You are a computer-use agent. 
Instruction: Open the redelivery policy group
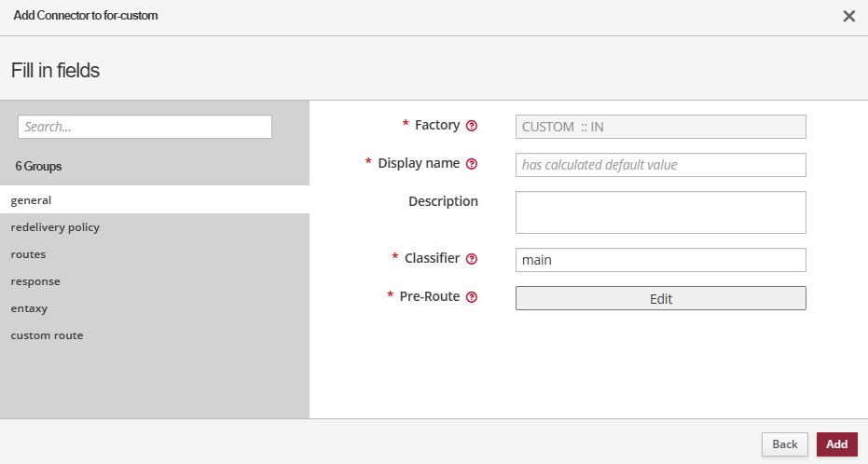pyautogui.click(x=55, y=226)
